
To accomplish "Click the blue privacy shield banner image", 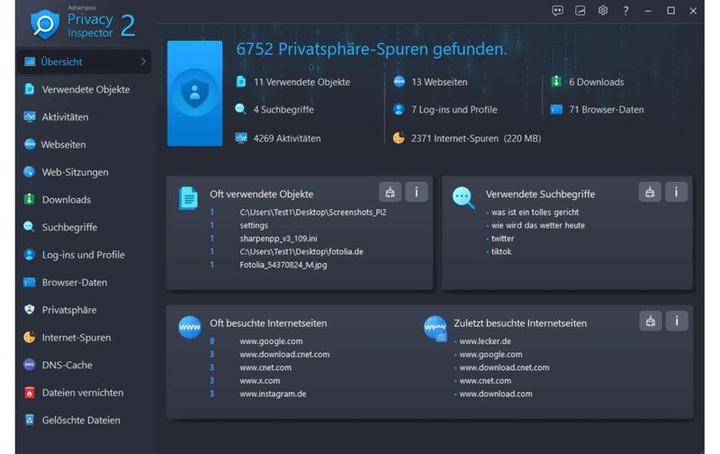I will [x=195, y=93].
